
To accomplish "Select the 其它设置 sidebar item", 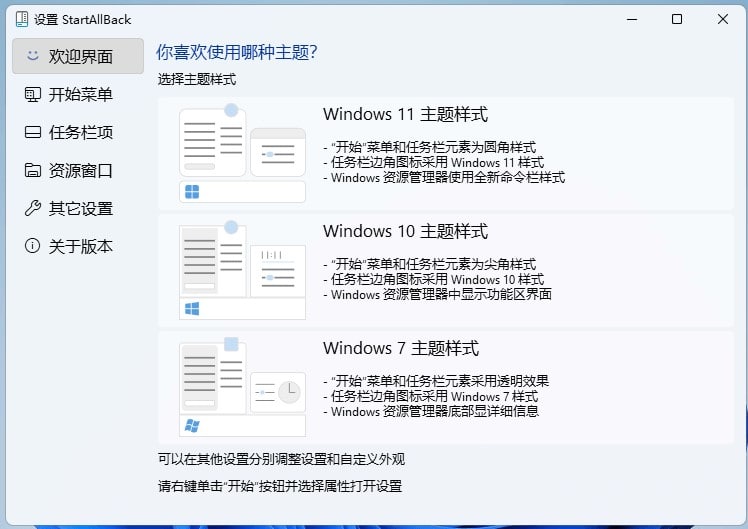I will tap(78, 208).
